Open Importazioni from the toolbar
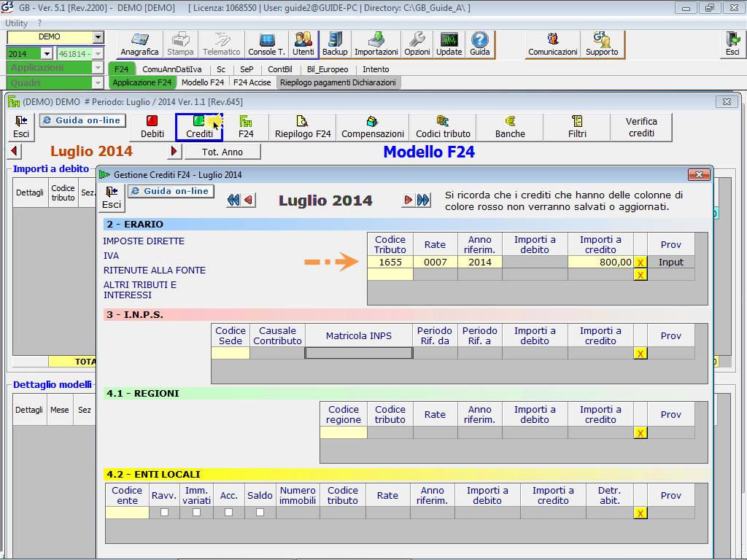 point(376,44)
